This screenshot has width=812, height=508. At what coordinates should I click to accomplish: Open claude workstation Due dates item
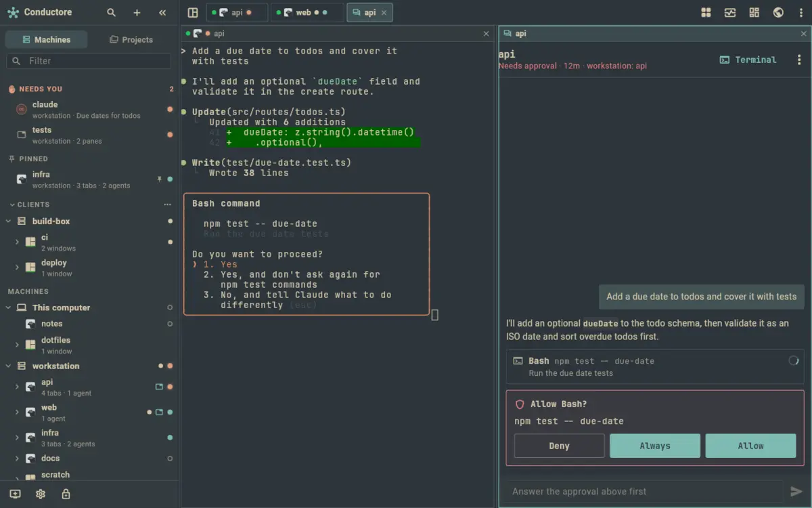(89, 110)
